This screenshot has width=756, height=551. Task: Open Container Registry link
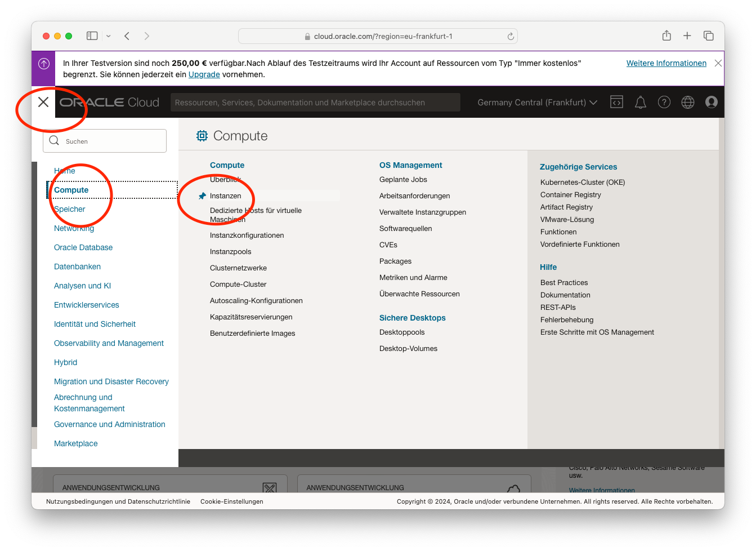pyautogui.click(x=571, y=195)
